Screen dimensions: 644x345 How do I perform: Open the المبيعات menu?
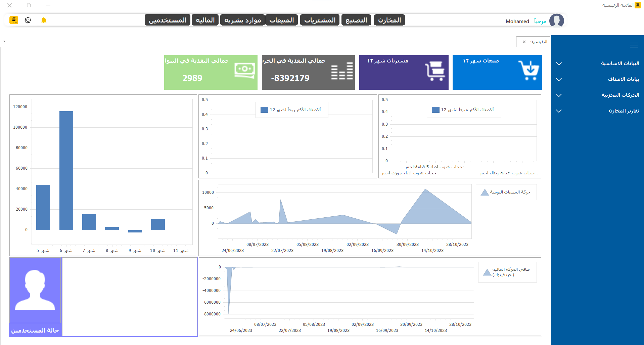[x=282, y=20]
